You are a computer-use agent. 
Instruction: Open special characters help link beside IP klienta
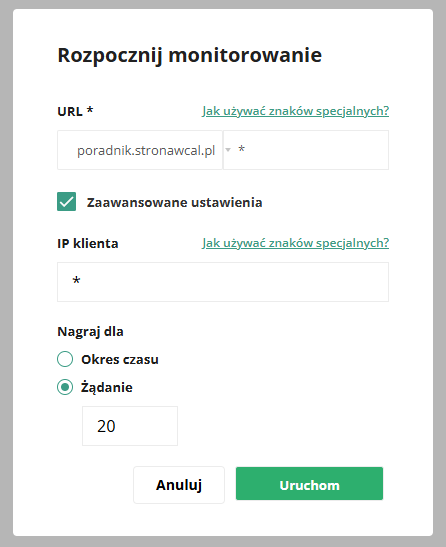pos(295,243)
